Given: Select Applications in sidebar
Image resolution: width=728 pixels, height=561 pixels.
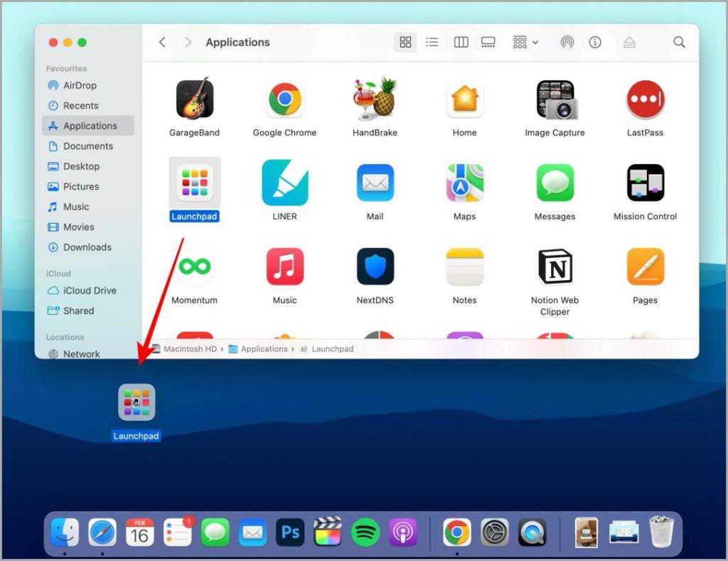Looking at the screenshot, I should pos(88,126).
